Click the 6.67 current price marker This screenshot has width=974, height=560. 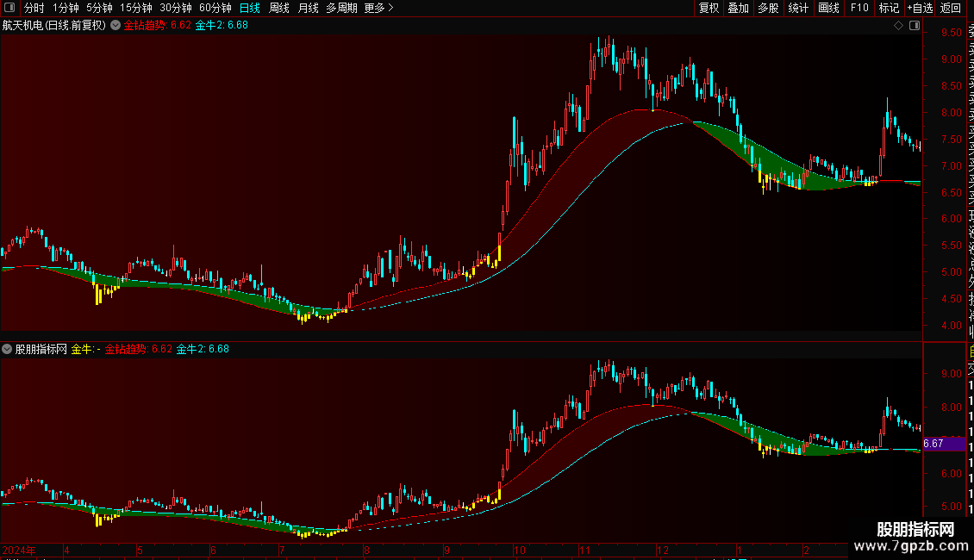tap(944, 444)
